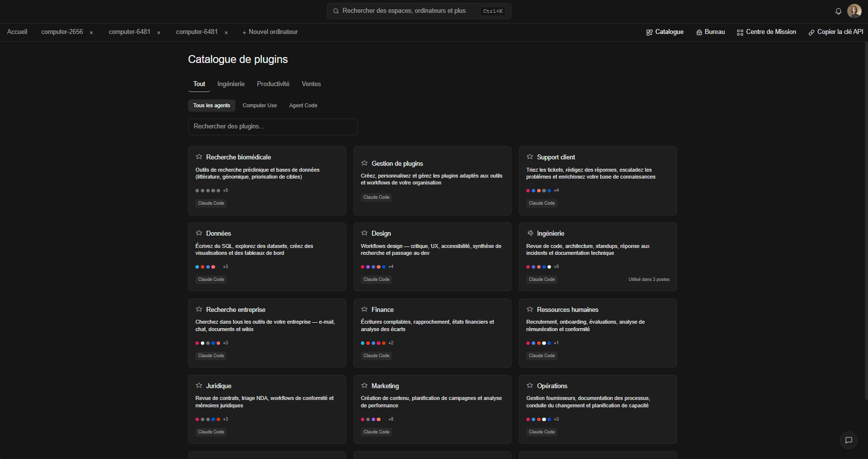Click the star on Ressources humaines
The image size is (868, 459).
(530, 309)
